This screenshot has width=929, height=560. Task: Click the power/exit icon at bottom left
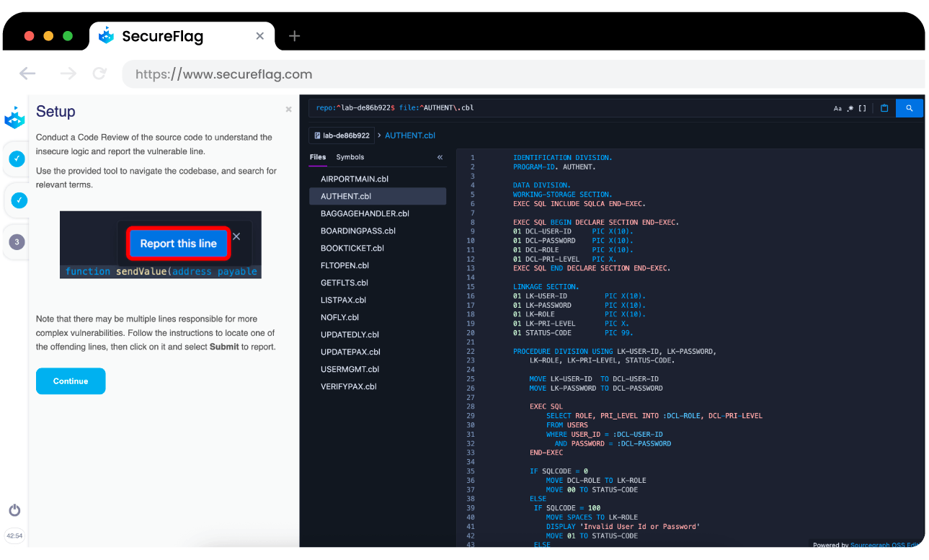tap(14, 510)
